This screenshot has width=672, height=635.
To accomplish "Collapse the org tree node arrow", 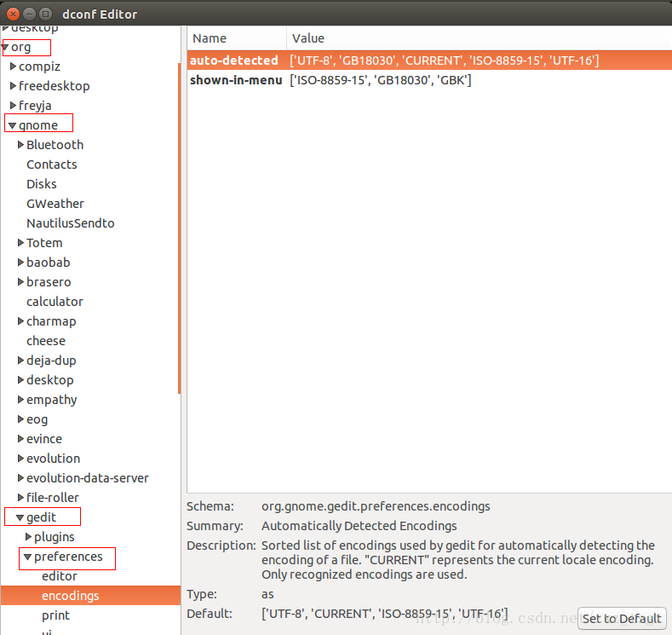I will coord(5,47).
